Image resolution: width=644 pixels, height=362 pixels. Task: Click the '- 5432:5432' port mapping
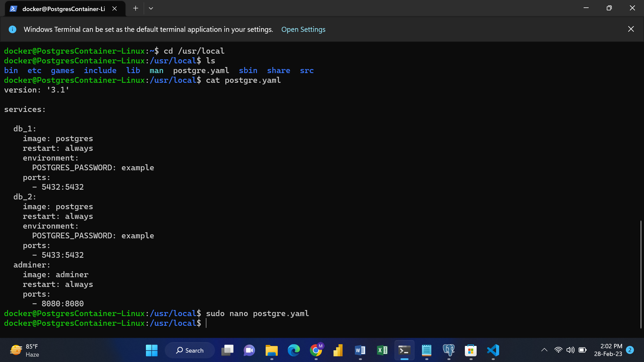click(x=58, y=187)
